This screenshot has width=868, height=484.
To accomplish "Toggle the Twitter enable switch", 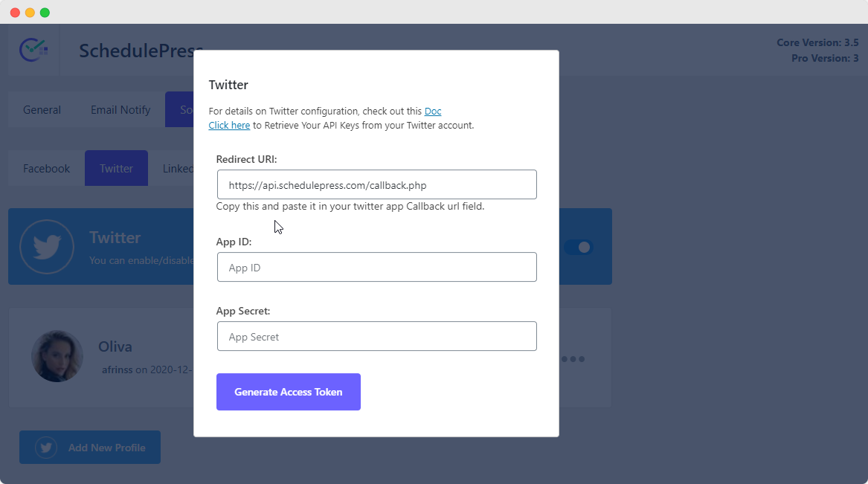I will (579, 248).
